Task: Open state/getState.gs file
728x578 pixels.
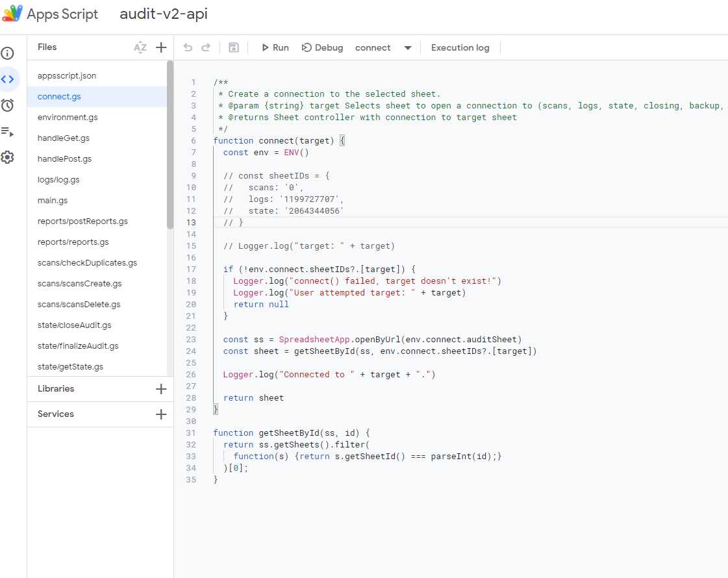Action: [x=70, y=367]
